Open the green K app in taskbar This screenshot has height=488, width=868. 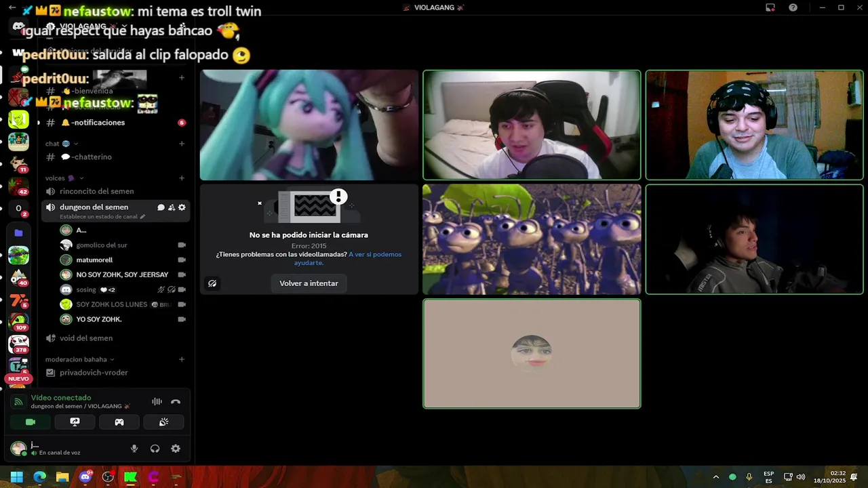[131, 477]
